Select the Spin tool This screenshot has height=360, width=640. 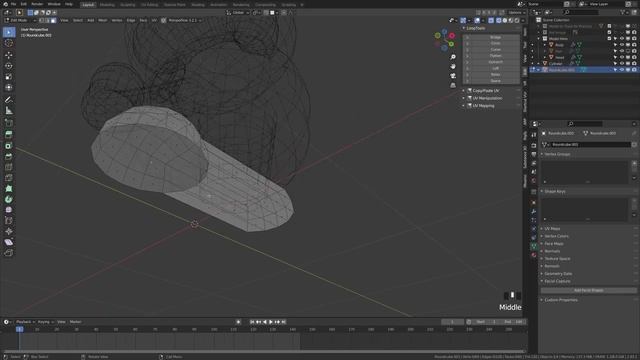click(x=9, y=199)
